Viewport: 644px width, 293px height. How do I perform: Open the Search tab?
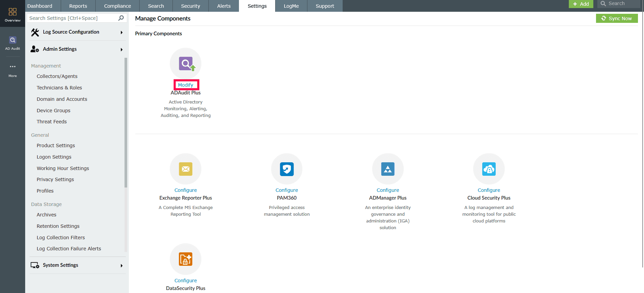[x=156, y=6]
